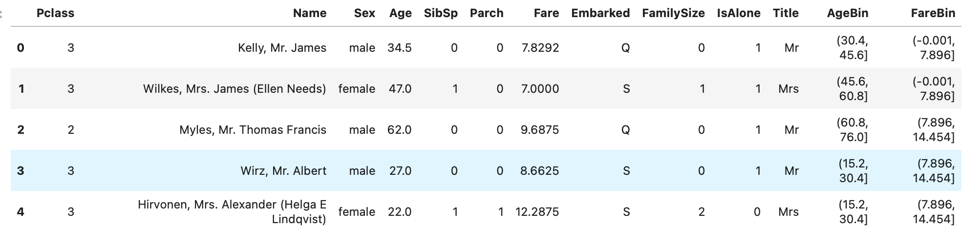
Task: Click the fare value 12.2875
Action: pyautogui.click(x=537, y=212)
